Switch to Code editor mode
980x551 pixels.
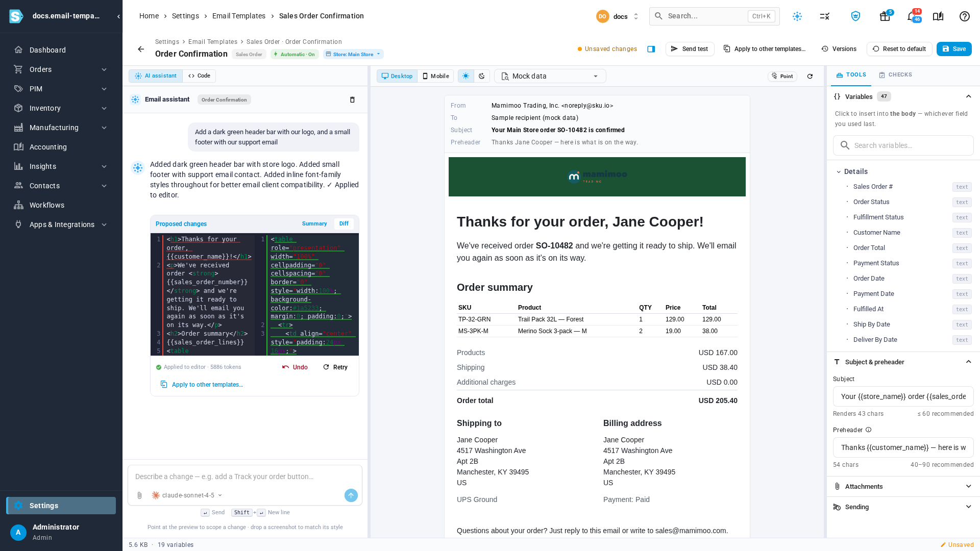pos(199,76)
